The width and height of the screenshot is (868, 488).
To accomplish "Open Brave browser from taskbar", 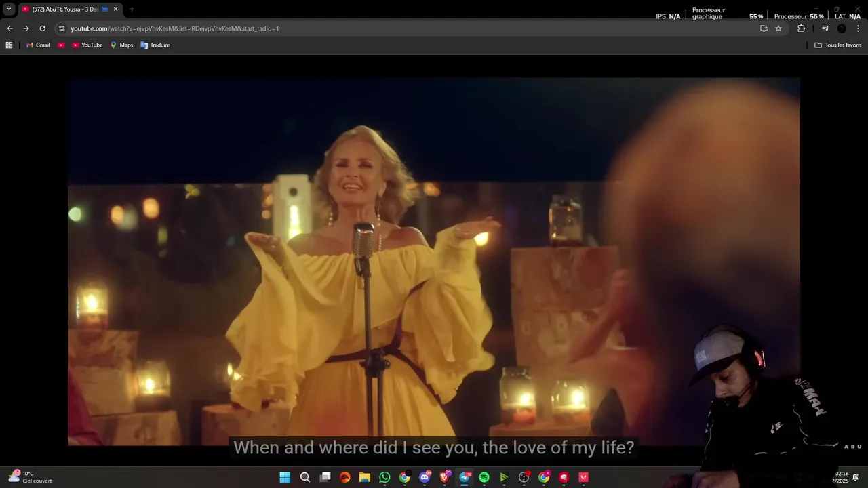I will 444,477.
